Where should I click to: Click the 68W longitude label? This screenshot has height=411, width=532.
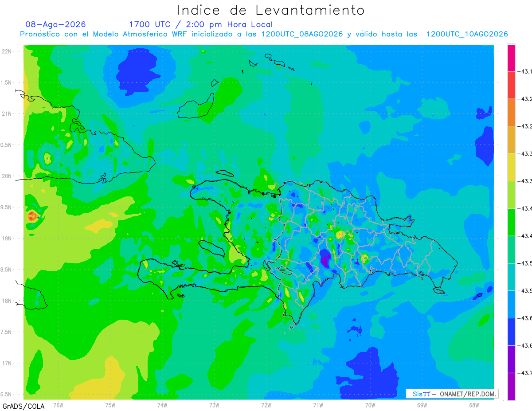tap(474, 404)
